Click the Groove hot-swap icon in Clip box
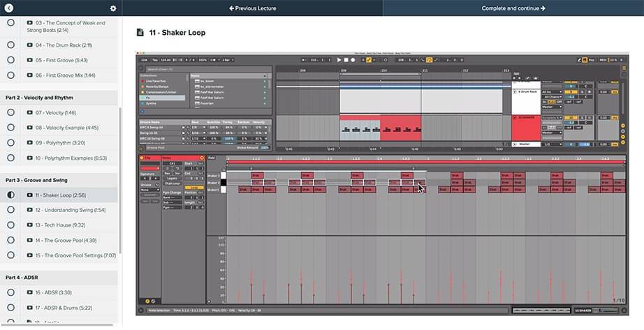Screen dimensions: 644x330 coord(156,185)
